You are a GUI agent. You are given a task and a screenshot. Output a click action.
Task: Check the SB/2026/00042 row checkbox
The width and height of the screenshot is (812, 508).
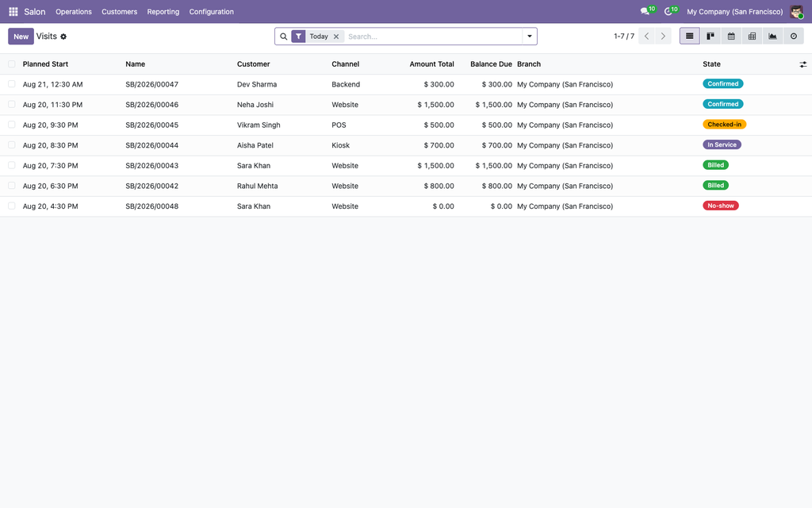pyautogui.click(x=11, y=186)
